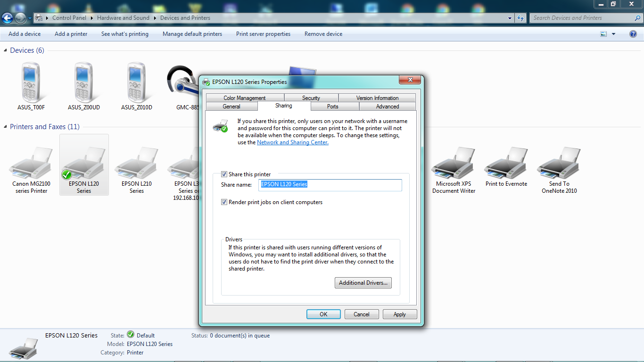Click the refresh icon beside address bar

point(520,18)
